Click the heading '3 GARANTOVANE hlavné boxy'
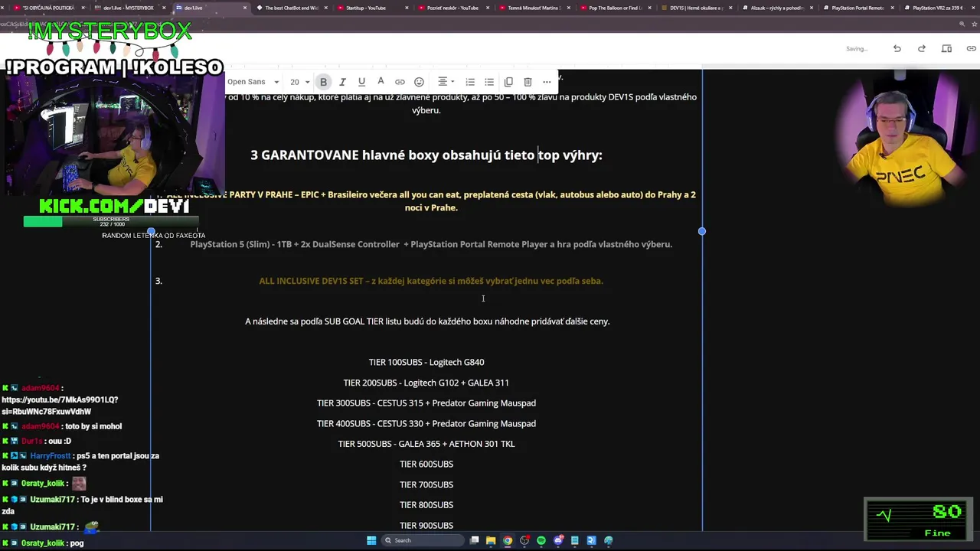This screenshot has height=551, width=980. point(426,155)
